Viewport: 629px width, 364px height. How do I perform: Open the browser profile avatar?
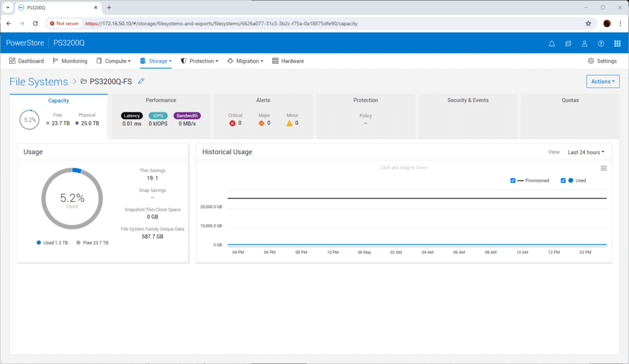point(607,24)
